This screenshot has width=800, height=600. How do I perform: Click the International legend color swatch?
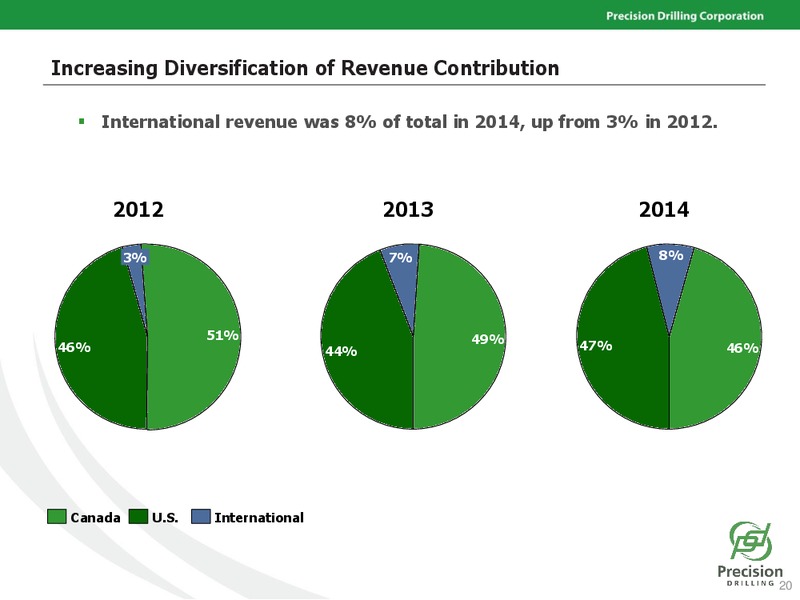pyautogui.click(x=201, y=516)
